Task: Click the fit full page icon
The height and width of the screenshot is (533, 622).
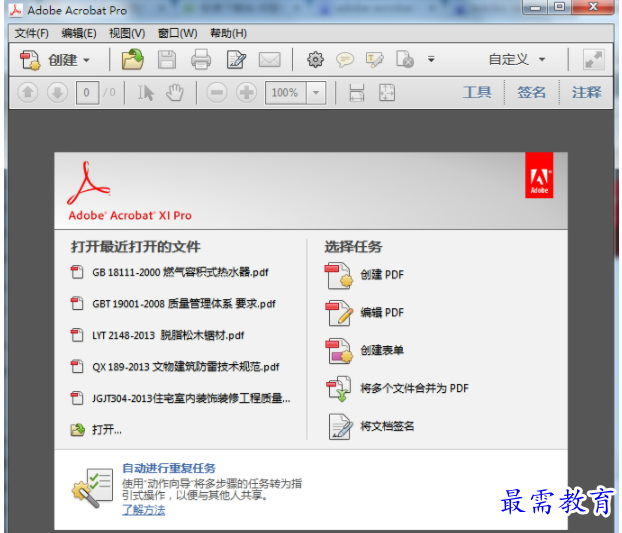Action: [387, 93]
